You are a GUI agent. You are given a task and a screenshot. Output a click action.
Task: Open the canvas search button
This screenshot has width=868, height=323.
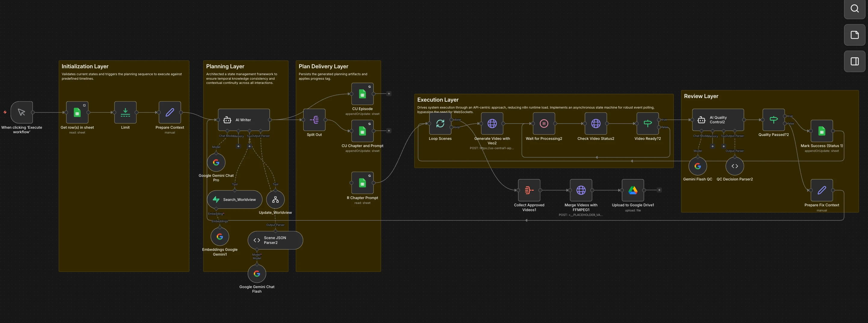click(854, 8)
